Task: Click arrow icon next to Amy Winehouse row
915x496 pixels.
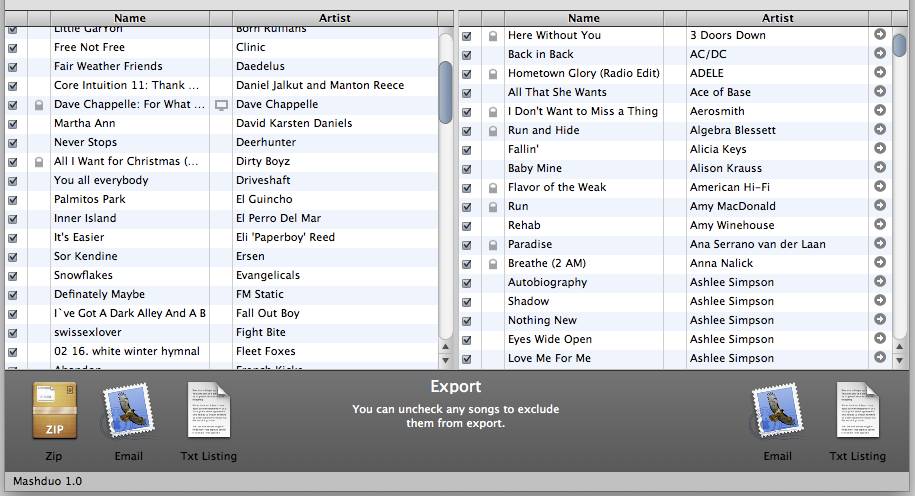Action: click(880, 225)
